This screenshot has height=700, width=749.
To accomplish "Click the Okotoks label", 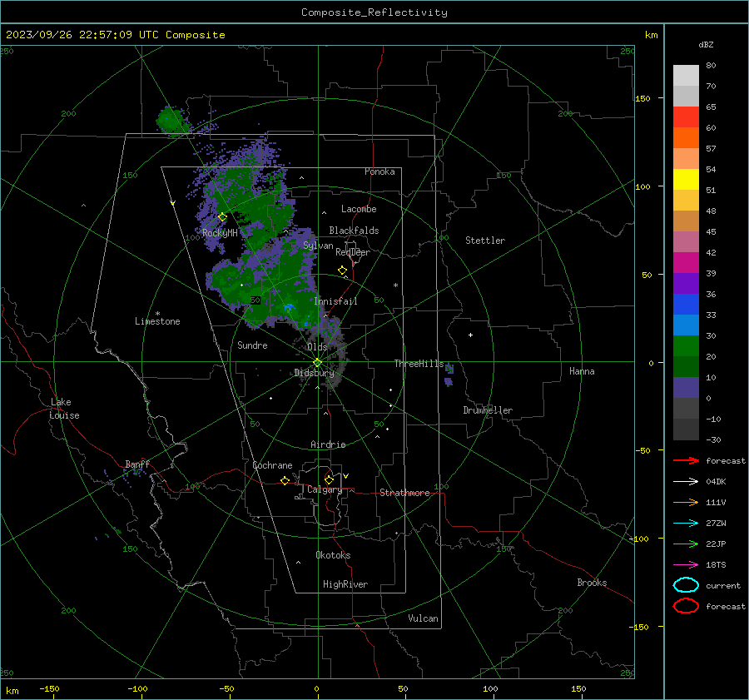I will 333,555.
